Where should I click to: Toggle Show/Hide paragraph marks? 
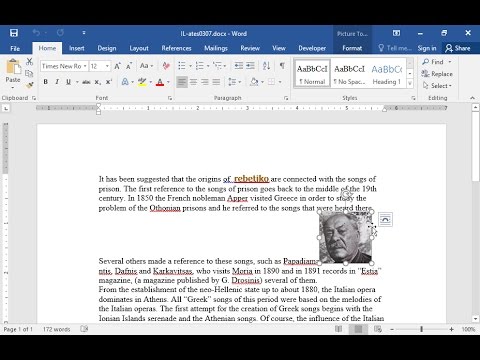pos(282,66)
